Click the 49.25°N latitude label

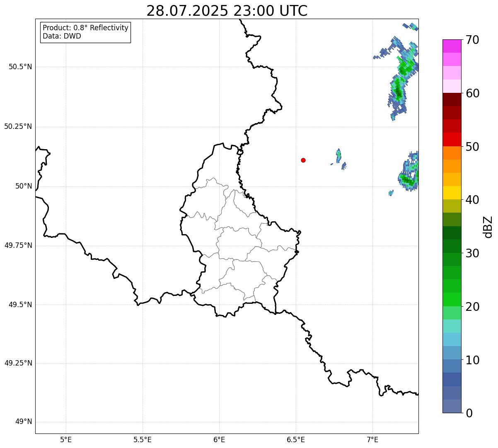(x=18, y=363)
